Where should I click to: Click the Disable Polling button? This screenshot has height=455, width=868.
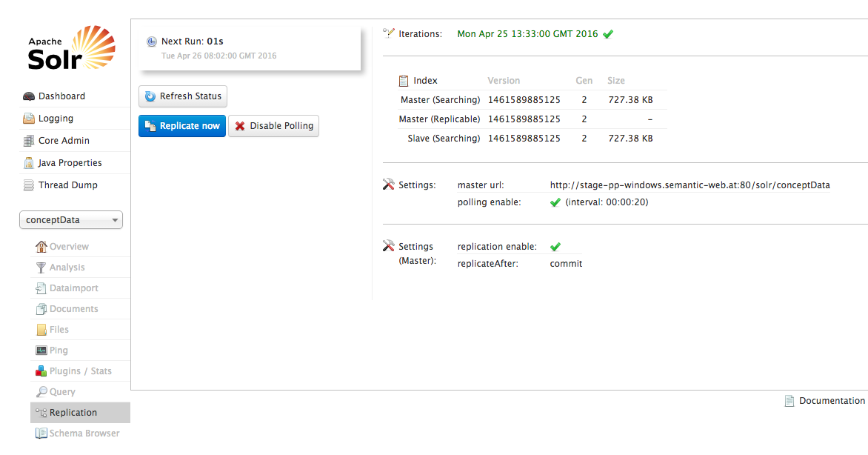tap(273, 127)
